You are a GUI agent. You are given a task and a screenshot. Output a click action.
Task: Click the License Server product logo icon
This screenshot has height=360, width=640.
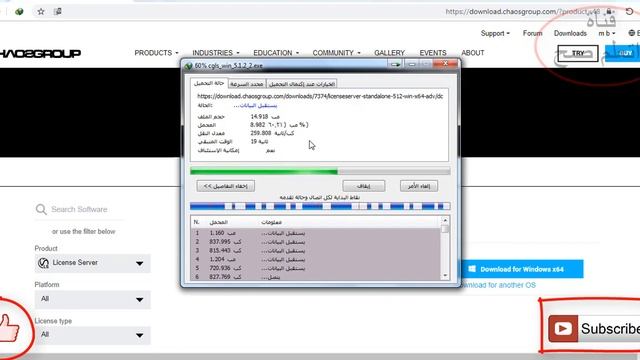pyautogui.click(x=43, y=263)
